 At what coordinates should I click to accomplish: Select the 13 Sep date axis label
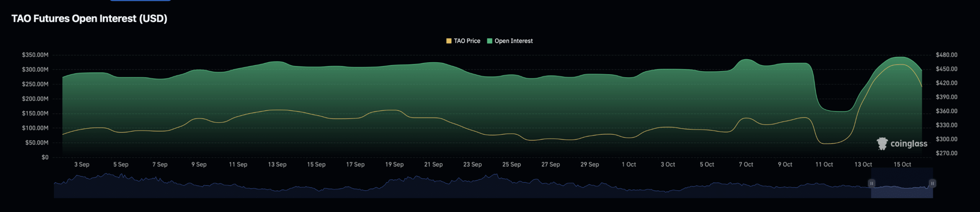point(277,164)
